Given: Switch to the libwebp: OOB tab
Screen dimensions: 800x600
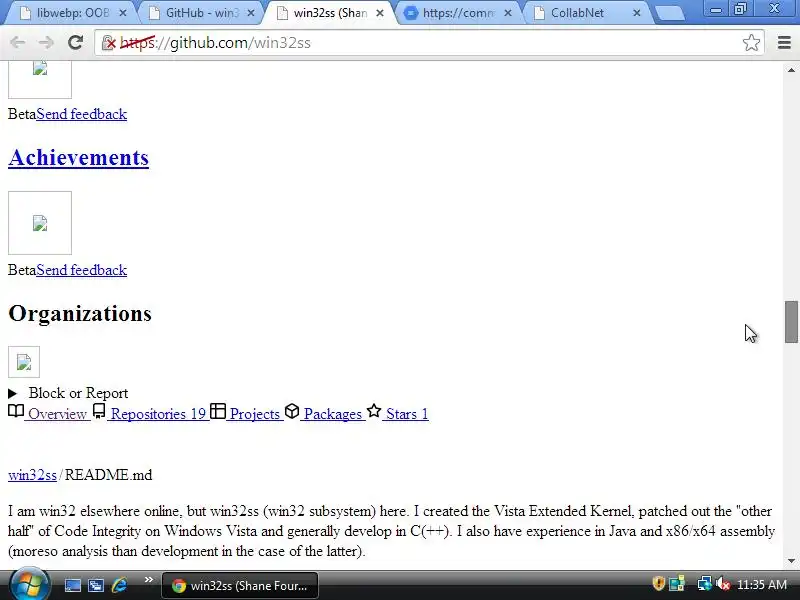Looking at the screenshot, I should (x=72, y=13).
